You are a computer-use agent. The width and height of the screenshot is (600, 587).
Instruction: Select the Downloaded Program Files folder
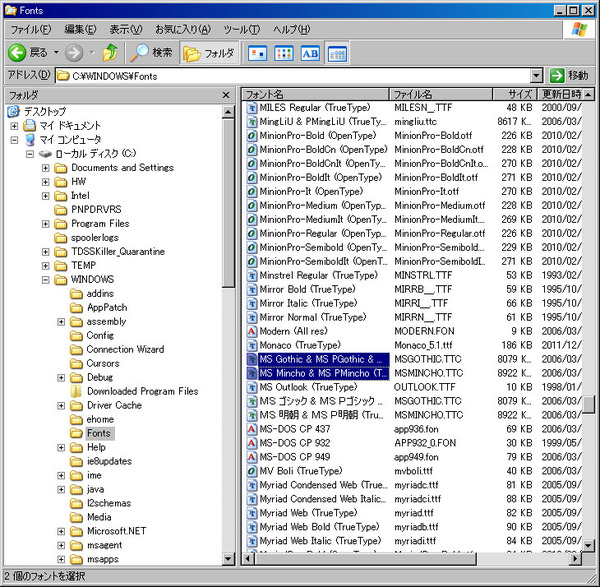(x=142, y=391)
